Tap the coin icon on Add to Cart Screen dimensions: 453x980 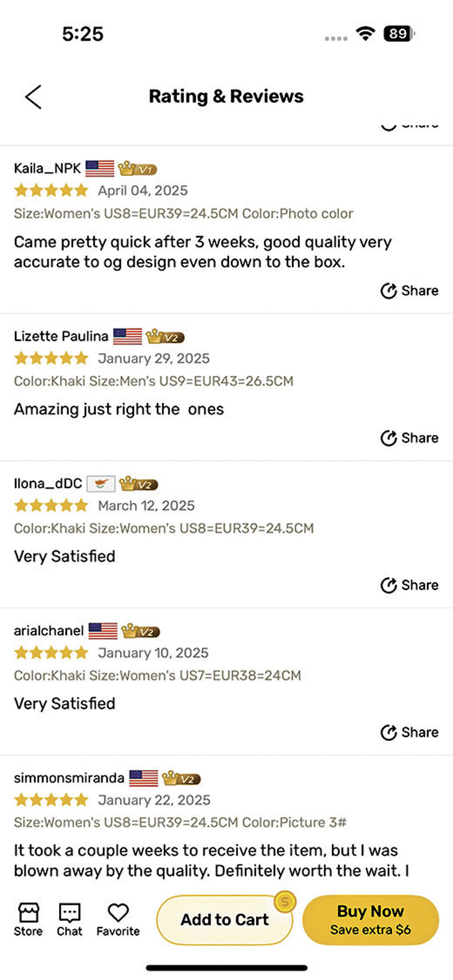[285, 902]
